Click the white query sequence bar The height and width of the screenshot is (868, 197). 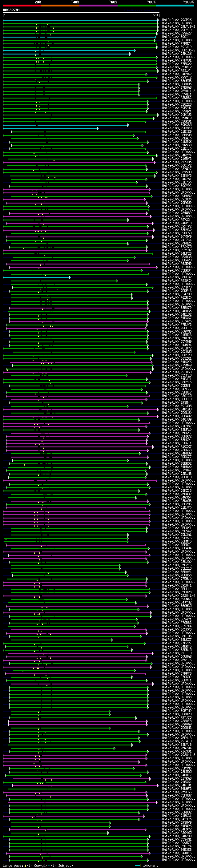pos(81,13)
